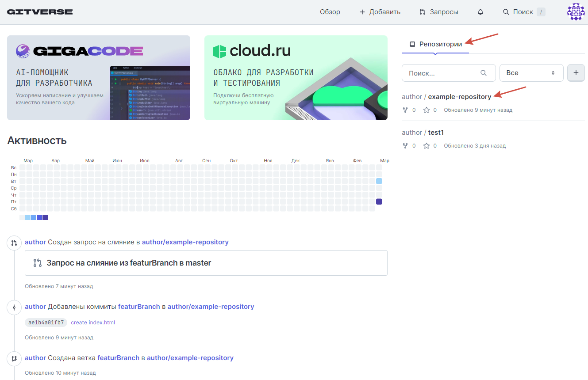The width and height of the screenshot is (588, 380).
Task: Click the darkest legend color square
Action: click(x=45, y=217)
